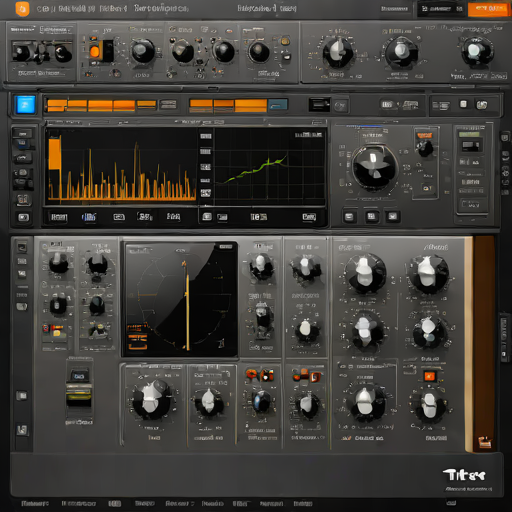Click the first square icon below the large knob

pyautogui.click(x=349, y=217)
